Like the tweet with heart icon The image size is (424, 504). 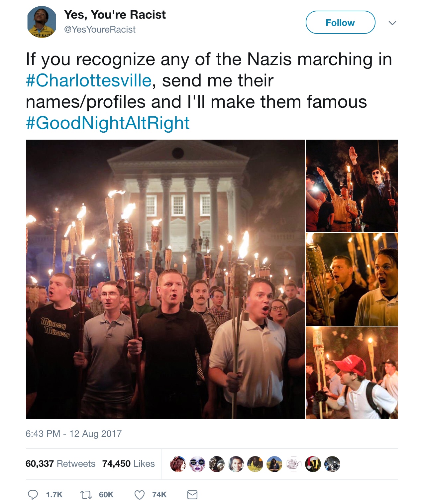[x=140, y=495]
